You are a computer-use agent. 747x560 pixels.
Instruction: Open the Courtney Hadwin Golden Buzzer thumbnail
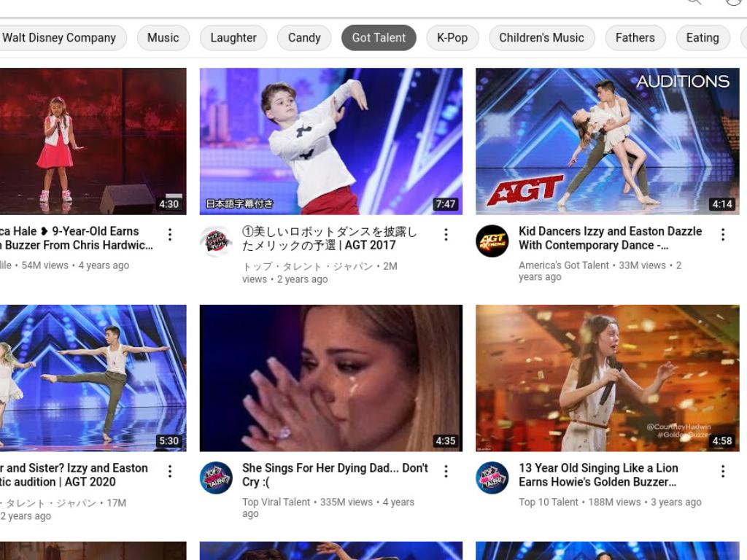(608, 378)
